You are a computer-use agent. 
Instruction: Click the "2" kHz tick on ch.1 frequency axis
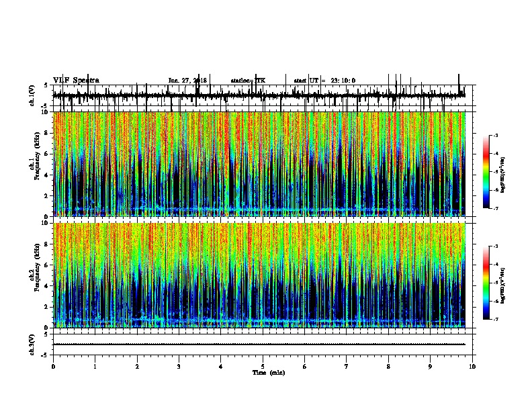(46, 195)
